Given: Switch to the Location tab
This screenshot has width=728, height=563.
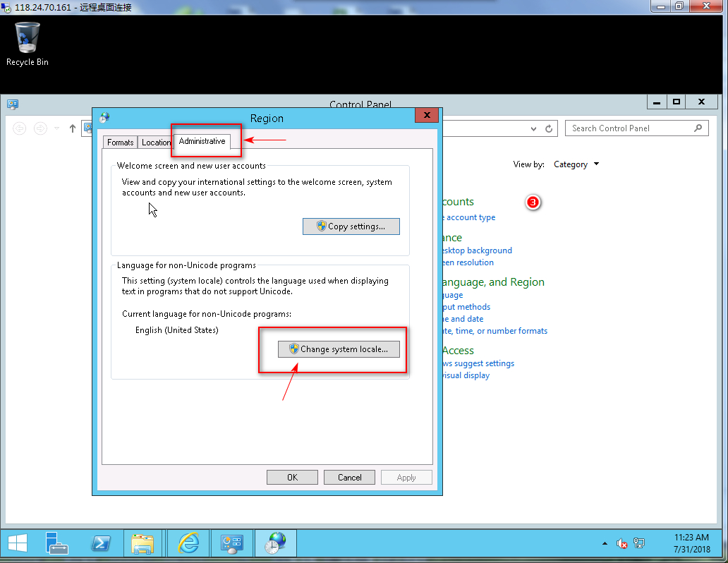Looking at the screenshot, I should coord(156,142).
